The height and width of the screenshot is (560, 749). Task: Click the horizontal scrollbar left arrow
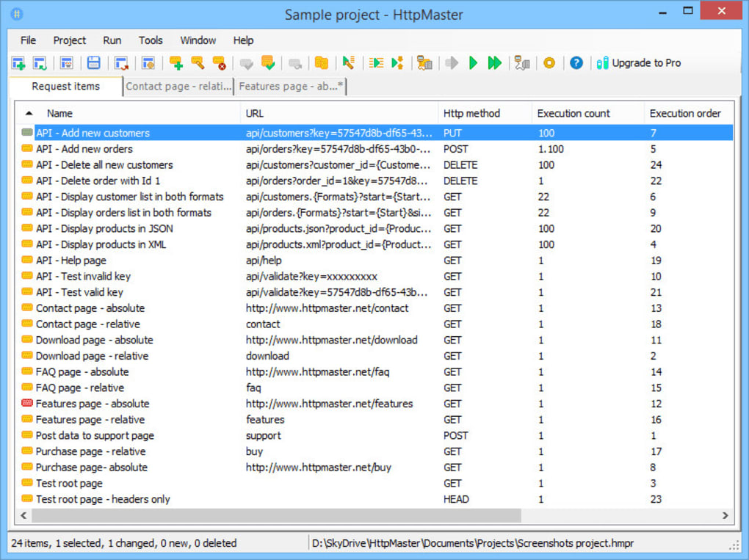pyautogui.click(x=23, y=516)
